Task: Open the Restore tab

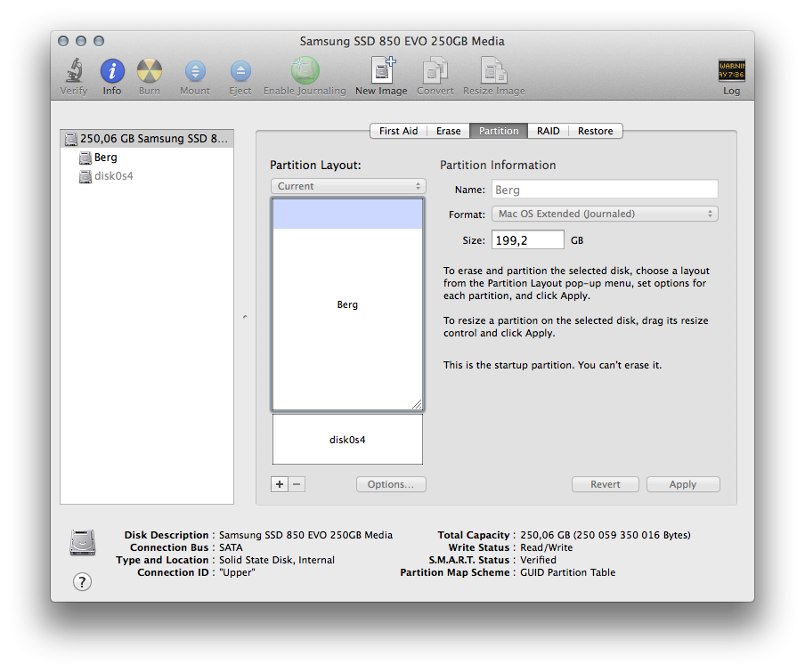Action: (595, 131)
